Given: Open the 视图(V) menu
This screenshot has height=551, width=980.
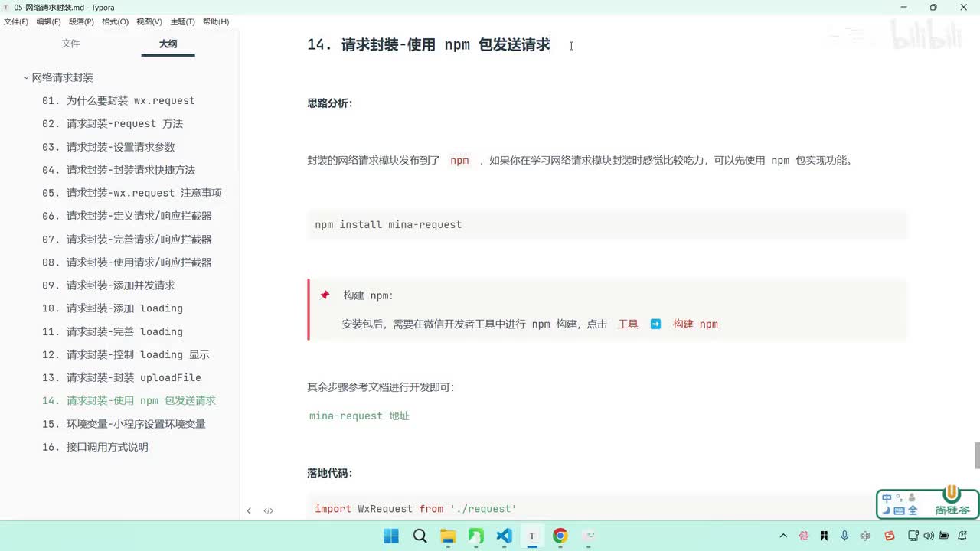Looking at the screenshot, I should (149, 22).
